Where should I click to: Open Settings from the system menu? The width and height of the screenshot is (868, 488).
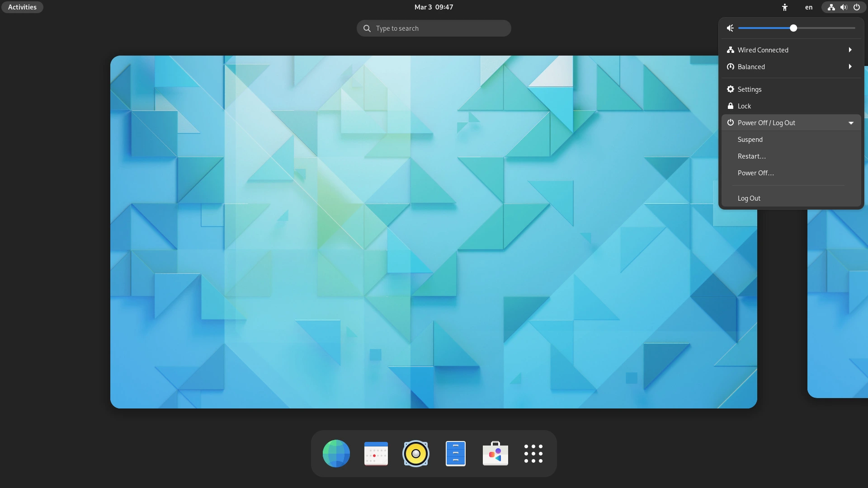(749, 89)
